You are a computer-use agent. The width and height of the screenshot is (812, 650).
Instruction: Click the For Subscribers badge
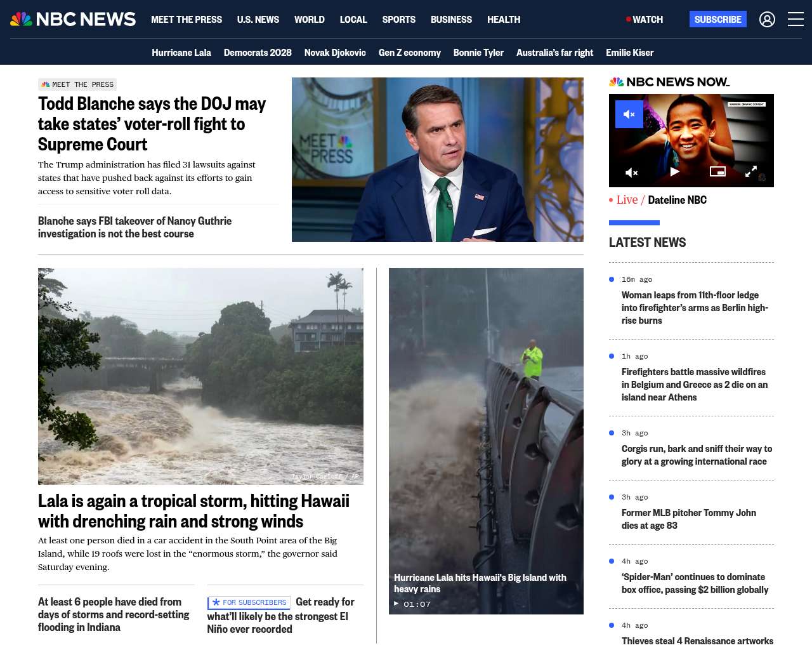[x=249, y=602]
